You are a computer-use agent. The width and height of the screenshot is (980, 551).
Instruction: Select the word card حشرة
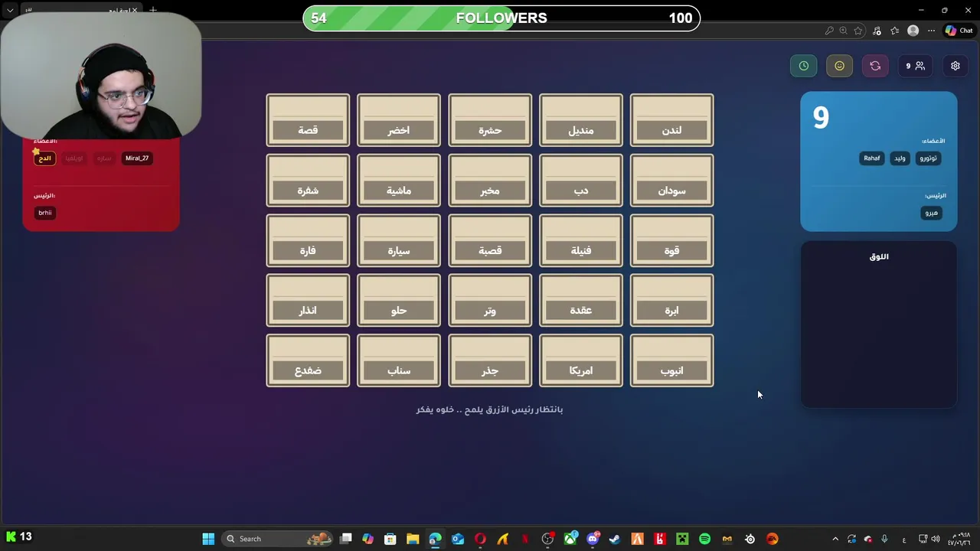490,120
